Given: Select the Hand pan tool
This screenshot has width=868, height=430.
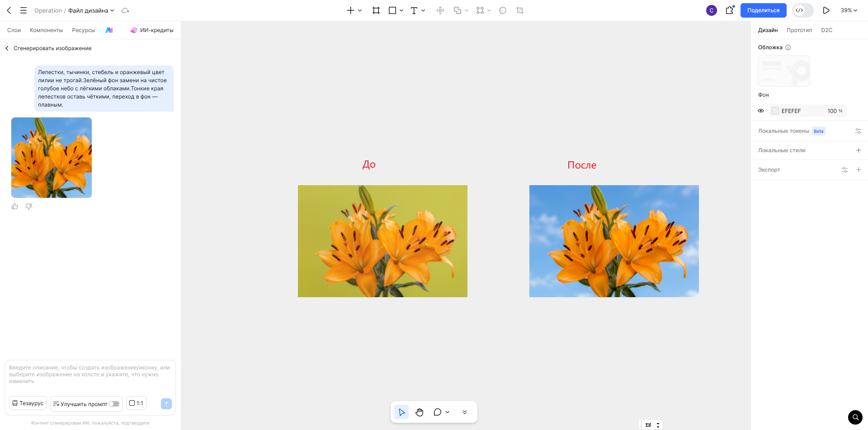Looking at the screenshot, I should (x=420, y=412).
